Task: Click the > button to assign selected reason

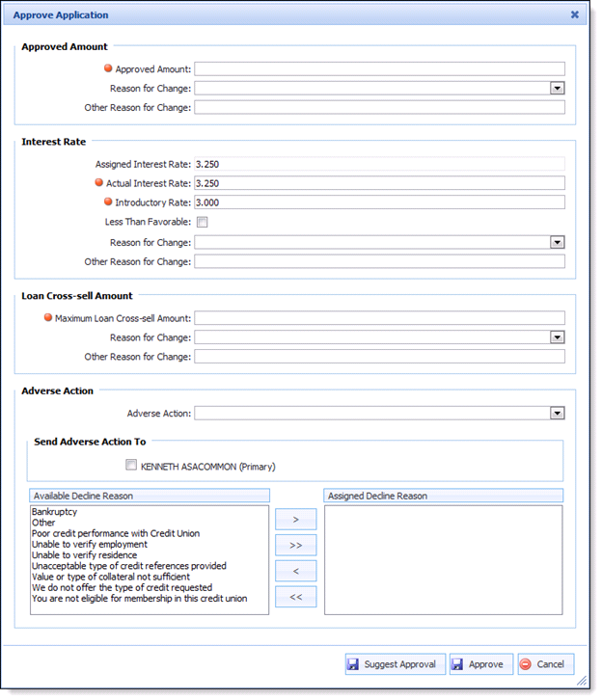Action: click(295, 519)
